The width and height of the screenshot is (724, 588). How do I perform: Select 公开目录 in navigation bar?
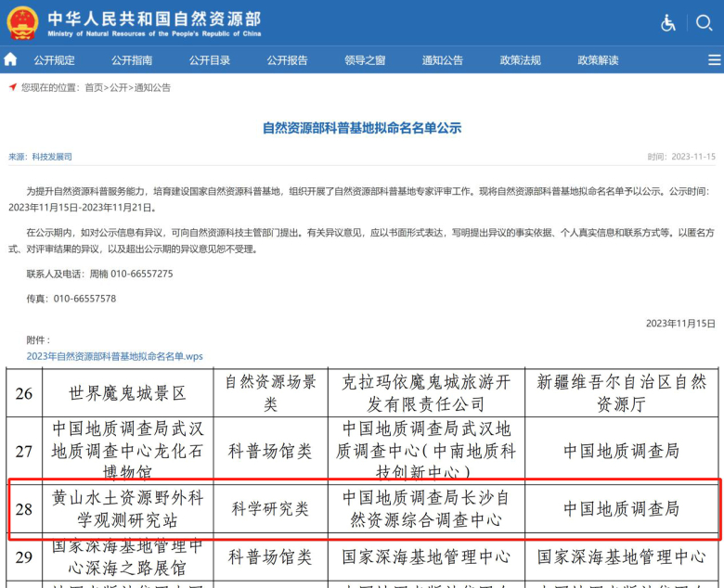click(x=210, y=60)
